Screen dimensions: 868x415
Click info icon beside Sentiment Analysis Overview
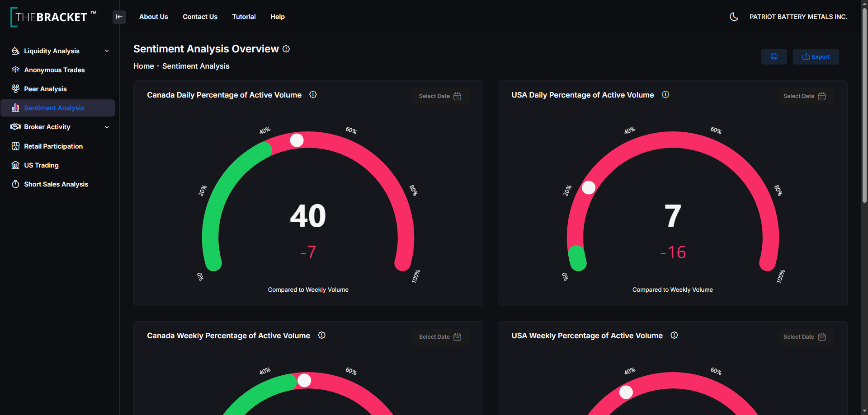pyautogui.click(x=286, y=49)
